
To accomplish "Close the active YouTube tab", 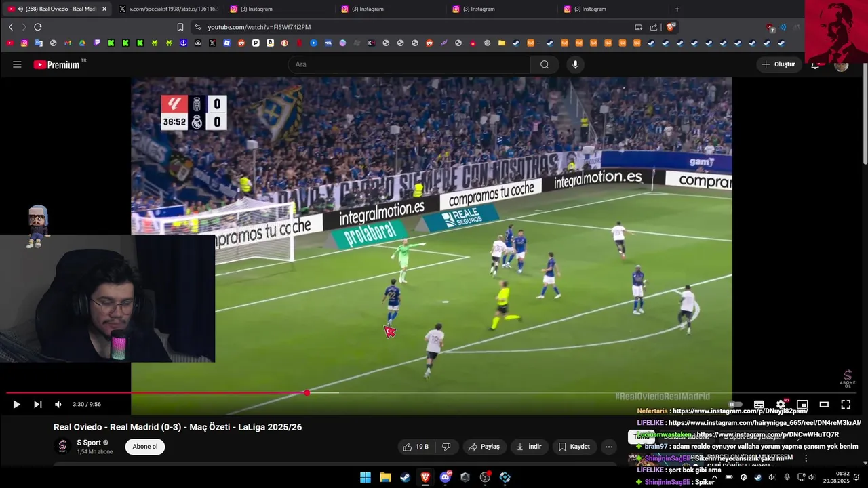I will pyautogui.click(x=104, y=9).
